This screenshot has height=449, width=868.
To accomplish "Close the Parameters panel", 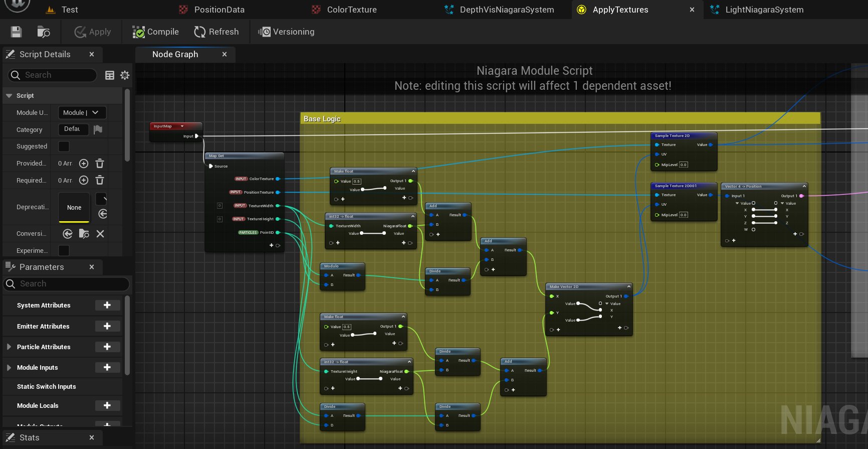I will 92,267.
